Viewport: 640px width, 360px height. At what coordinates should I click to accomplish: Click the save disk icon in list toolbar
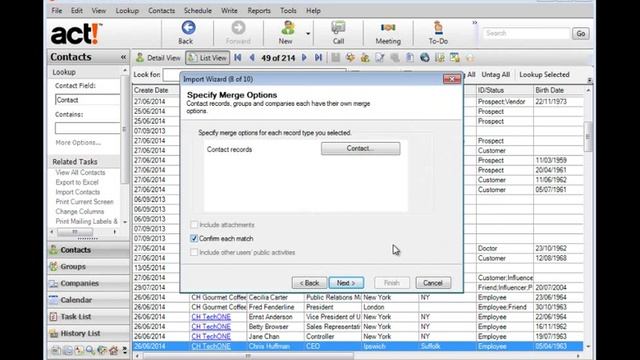336,58
